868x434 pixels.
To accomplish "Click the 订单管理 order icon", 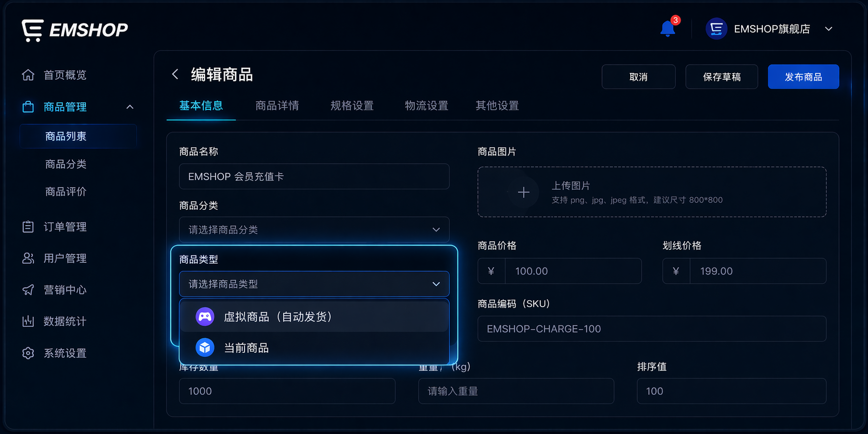I will coord(28,227).
